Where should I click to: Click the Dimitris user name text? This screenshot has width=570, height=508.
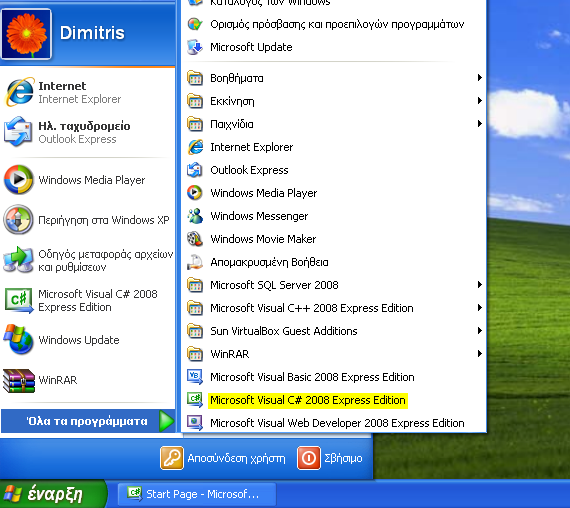[92, 33]
